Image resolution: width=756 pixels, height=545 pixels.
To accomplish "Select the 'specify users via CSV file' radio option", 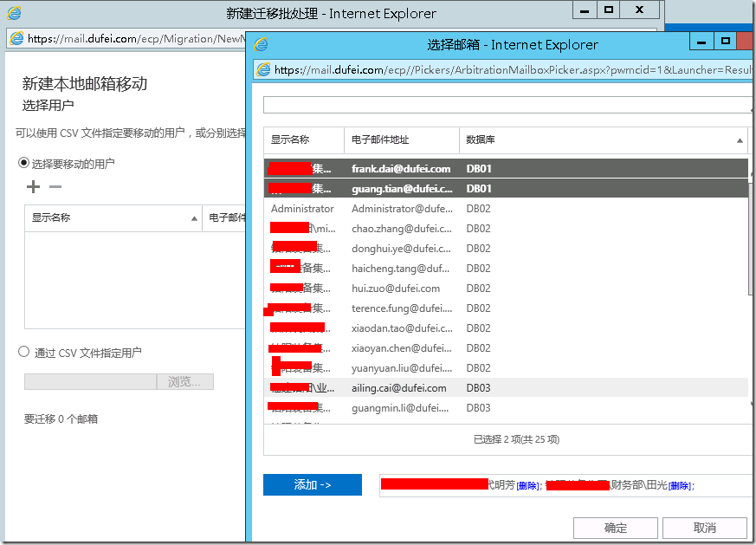I will [23, 352].
